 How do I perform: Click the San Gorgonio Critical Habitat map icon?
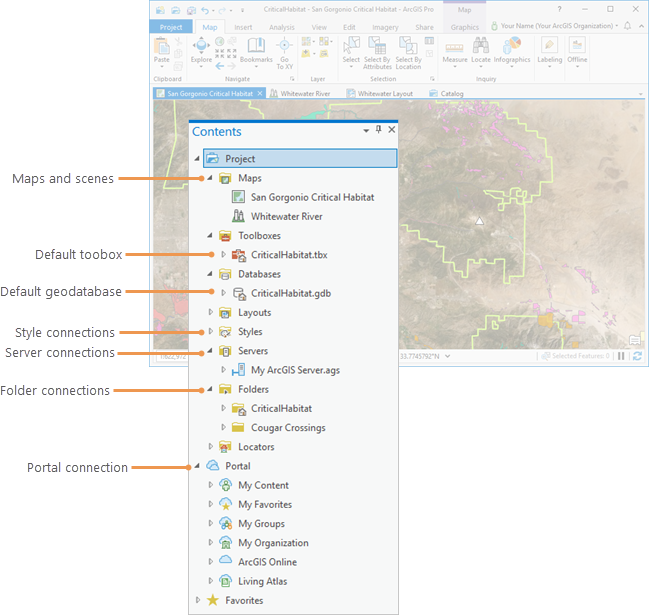tap(238, 197)
